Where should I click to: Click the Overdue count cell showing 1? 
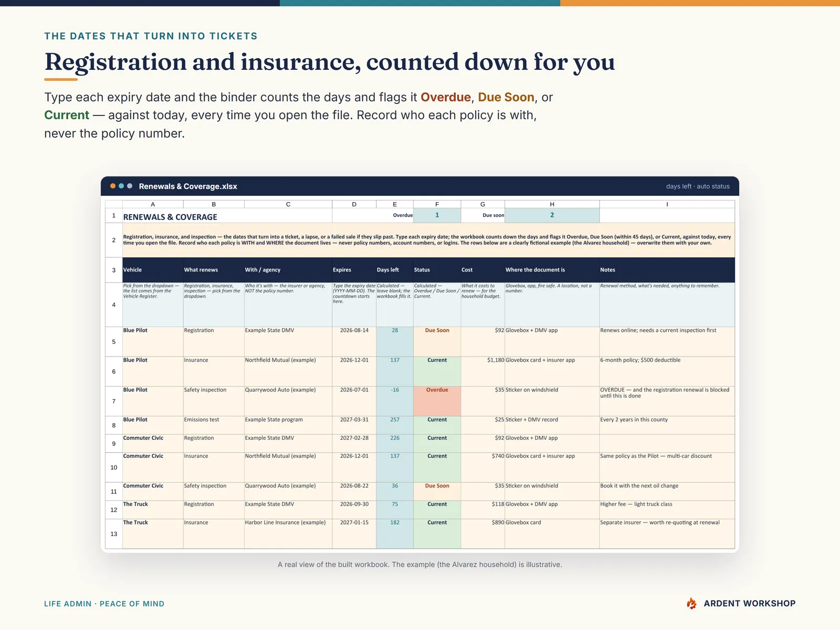437,215
